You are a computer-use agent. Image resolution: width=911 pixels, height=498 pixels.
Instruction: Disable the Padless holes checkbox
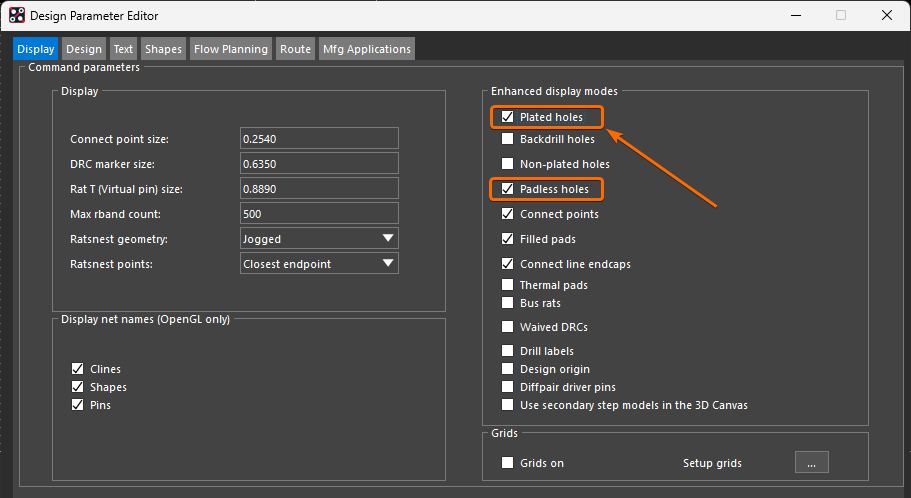pyautogui.click(x=508, y=189)
